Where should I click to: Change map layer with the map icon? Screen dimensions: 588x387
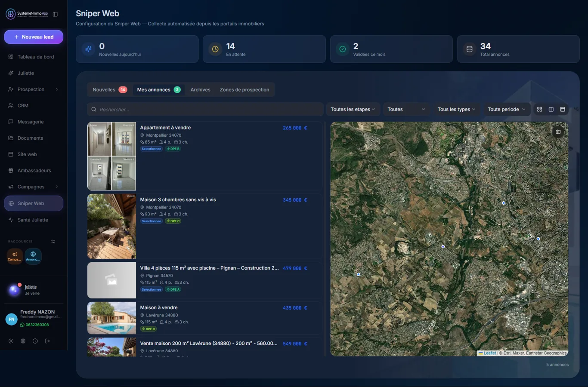tap(558, 132)
